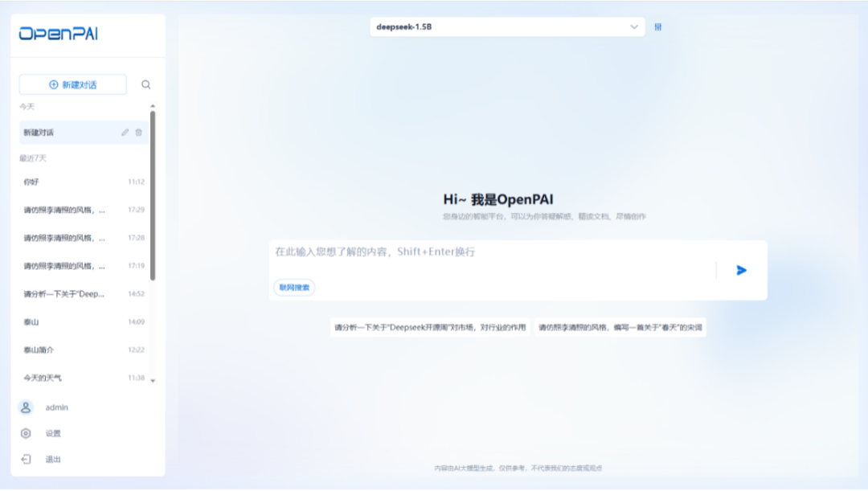Rename the current 新建对话 with pencil icon
Viewport: 868px width, 491px height.
click(x=125, y=133)
